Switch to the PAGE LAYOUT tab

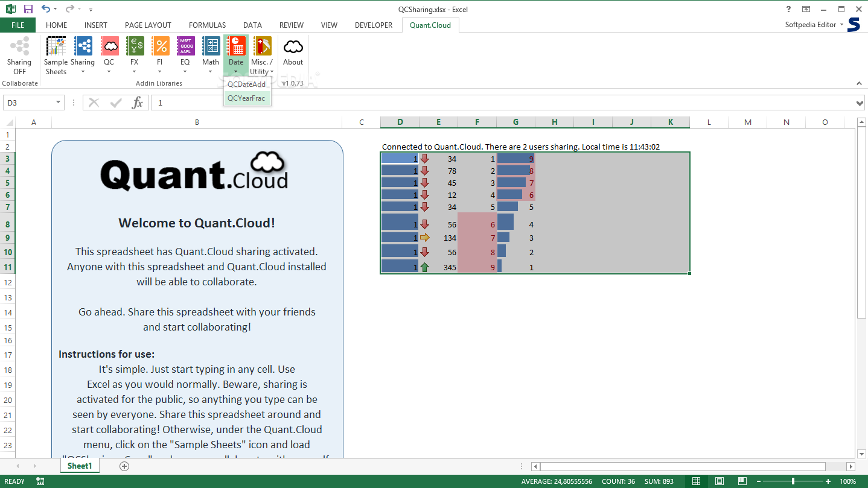(x=148, y=25)
